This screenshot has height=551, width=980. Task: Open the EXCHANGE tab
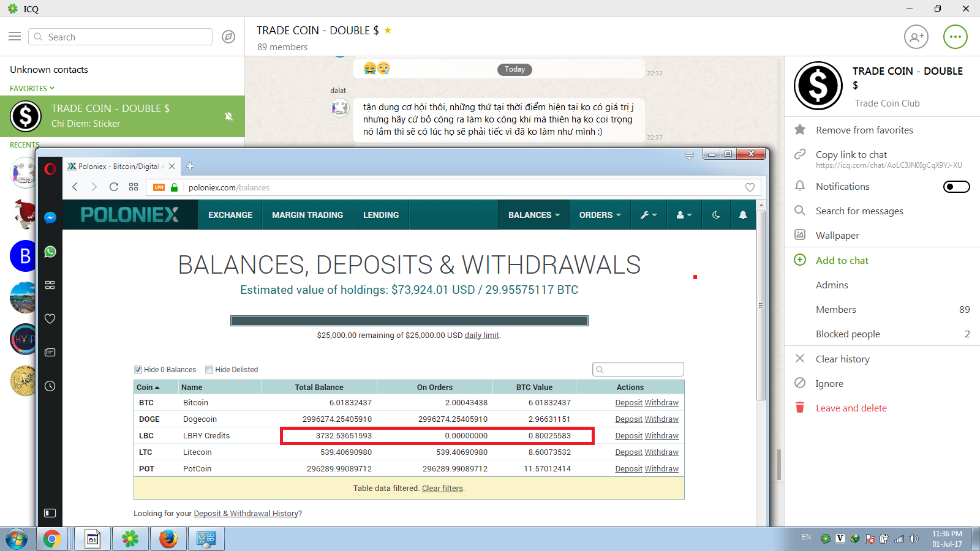[x=230, y=215]
